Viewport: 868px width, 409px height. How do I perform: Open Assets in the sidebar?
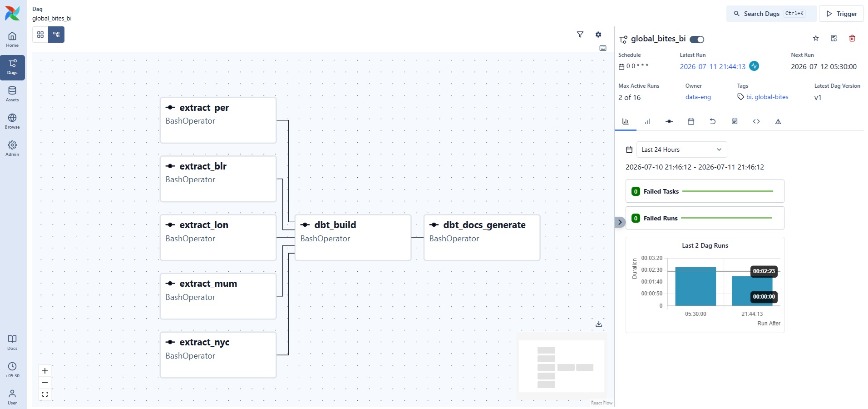[12, 94]
